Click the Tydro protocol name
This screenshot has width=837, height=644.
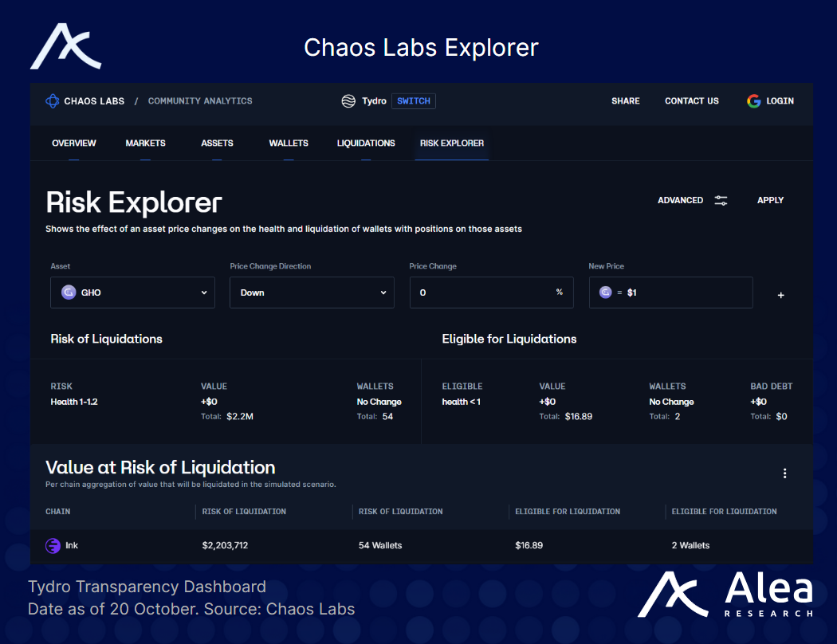(x=374, y=101)
